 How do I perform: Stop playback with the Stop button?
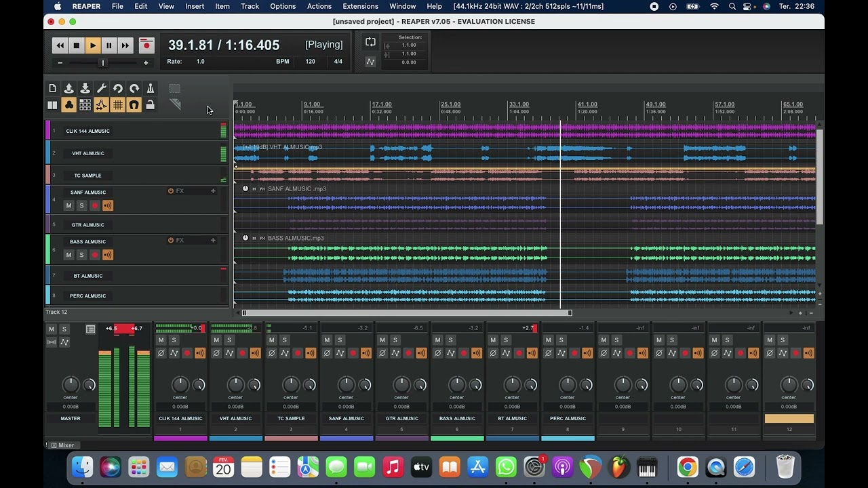[x=77, y=45]
